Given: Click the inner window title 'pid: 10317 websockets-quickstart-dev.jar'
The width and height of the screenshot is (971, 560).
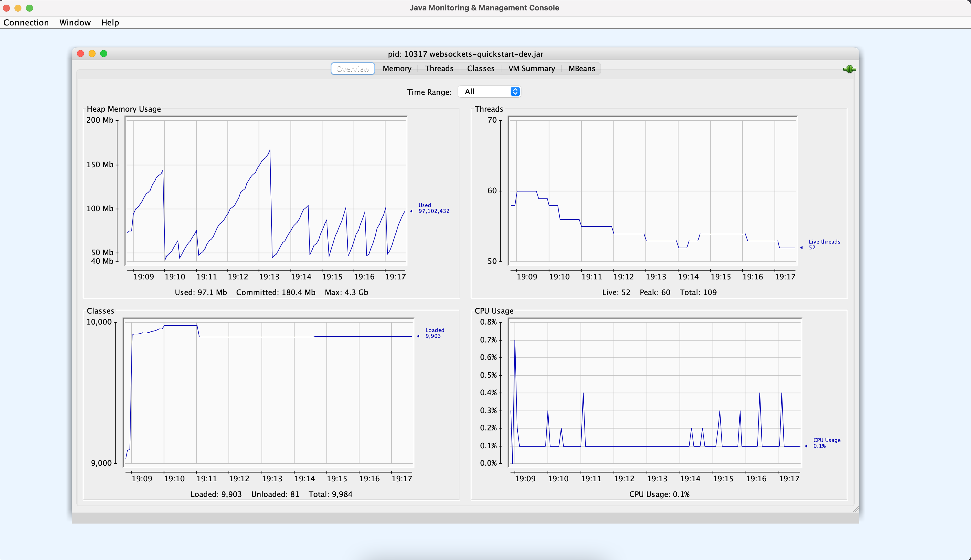Looking at the screenshot, I should pos(465,54).
